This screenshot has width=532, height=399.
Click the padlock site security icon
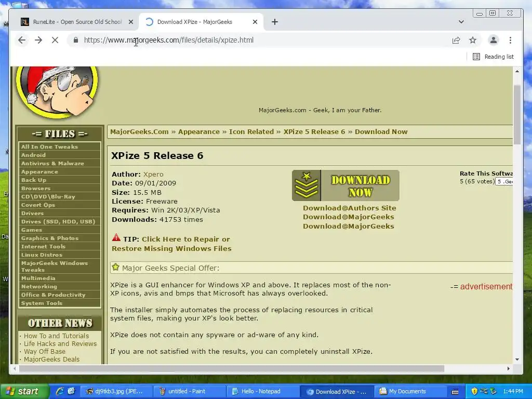pos(76,40)
